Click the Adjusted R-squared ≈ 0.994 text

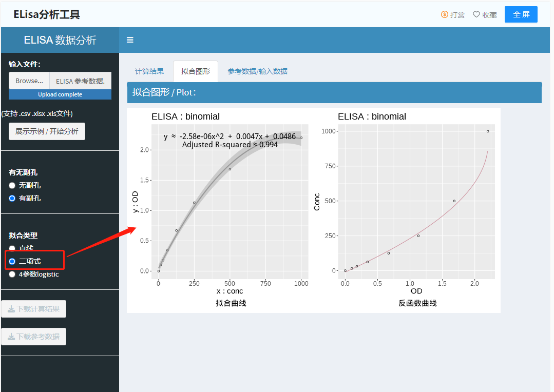click(230, 145)
